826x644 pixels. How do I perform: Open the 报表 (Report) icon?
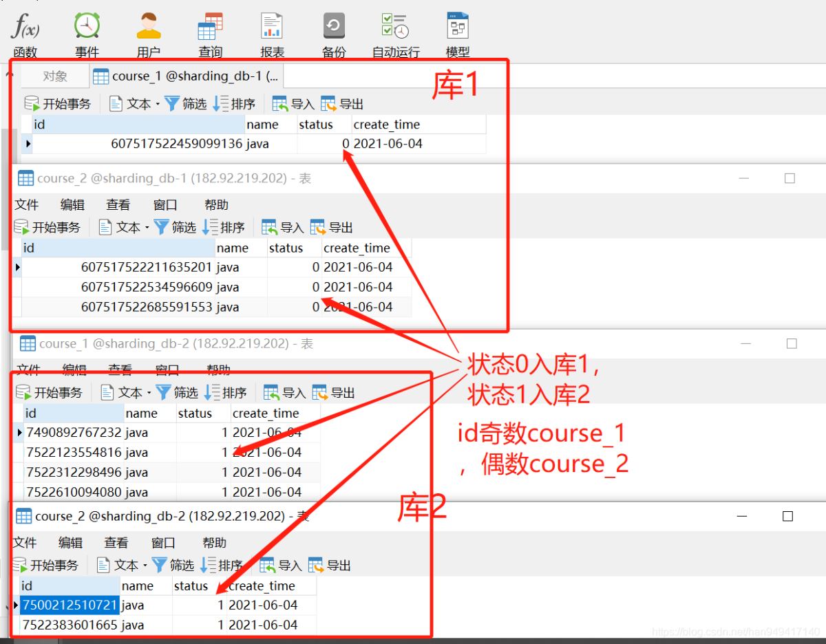[272, 34]
